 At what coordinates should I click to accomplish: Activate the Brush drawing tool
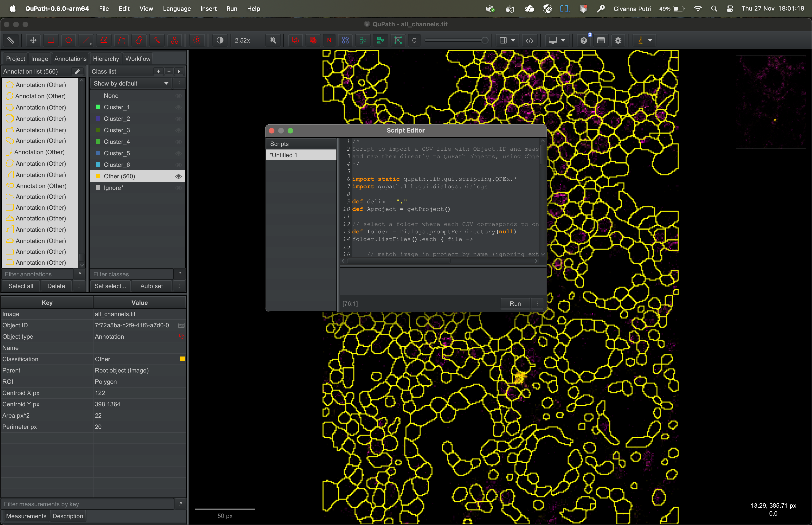point(139,40)
